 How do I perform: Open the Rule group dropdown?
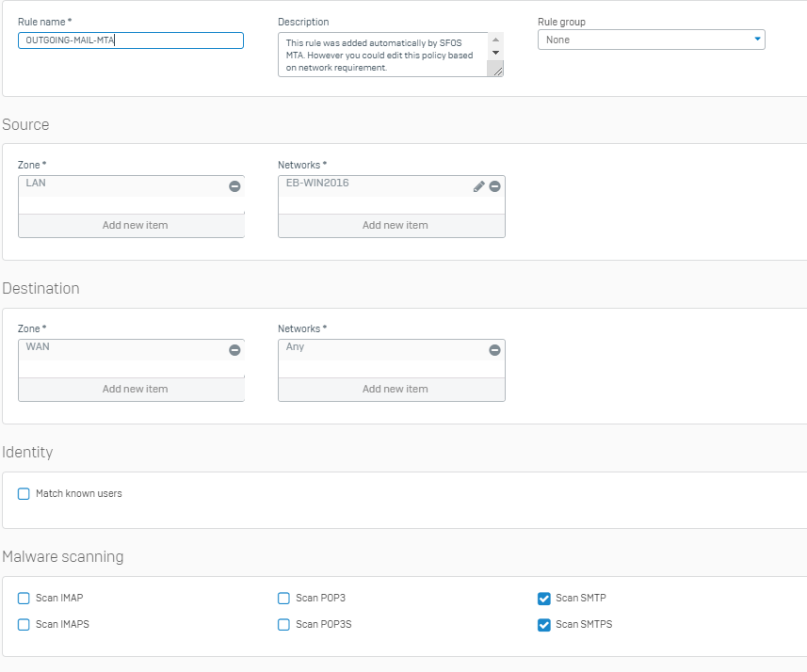[x=651, y=40]
